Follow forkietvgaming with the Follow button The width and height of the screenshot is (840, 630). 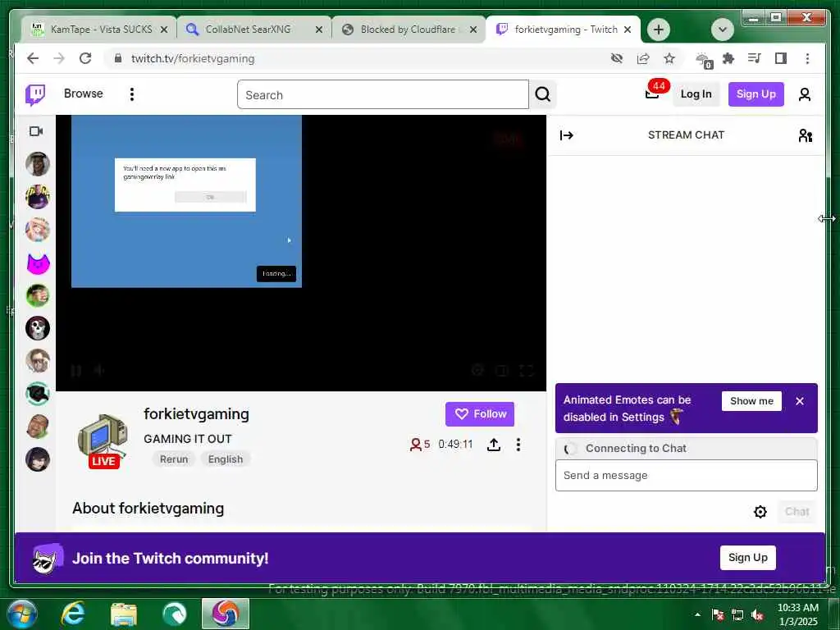click(479, 414)
